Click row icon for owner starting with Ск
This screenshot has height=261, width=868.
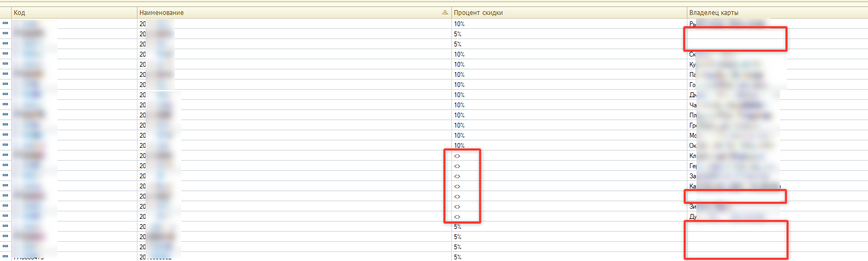[x=5, y=53]
